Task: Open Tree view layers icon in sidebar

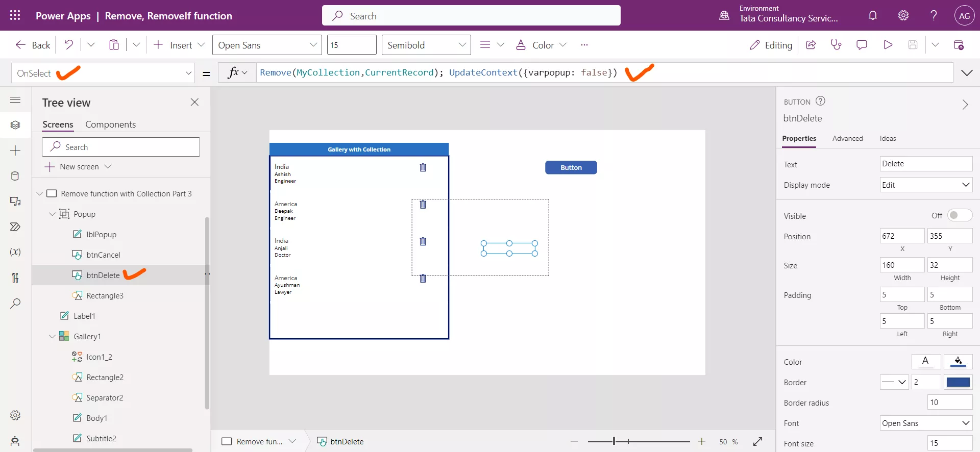Action: point(15,125)
